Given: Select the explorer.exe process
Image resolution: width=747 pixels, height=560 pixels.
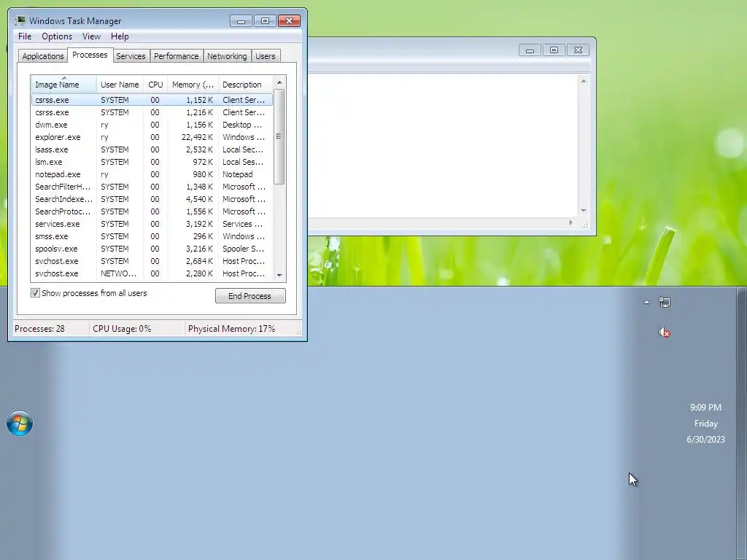Looking at the screenshot, I should [152, 137].
